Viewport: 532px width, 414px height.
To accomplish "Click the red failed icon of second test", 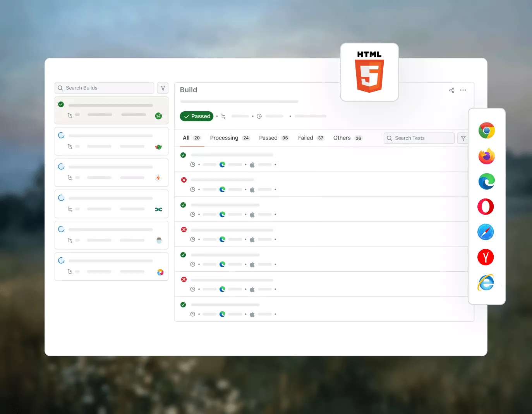I will (x=184, y=180).
